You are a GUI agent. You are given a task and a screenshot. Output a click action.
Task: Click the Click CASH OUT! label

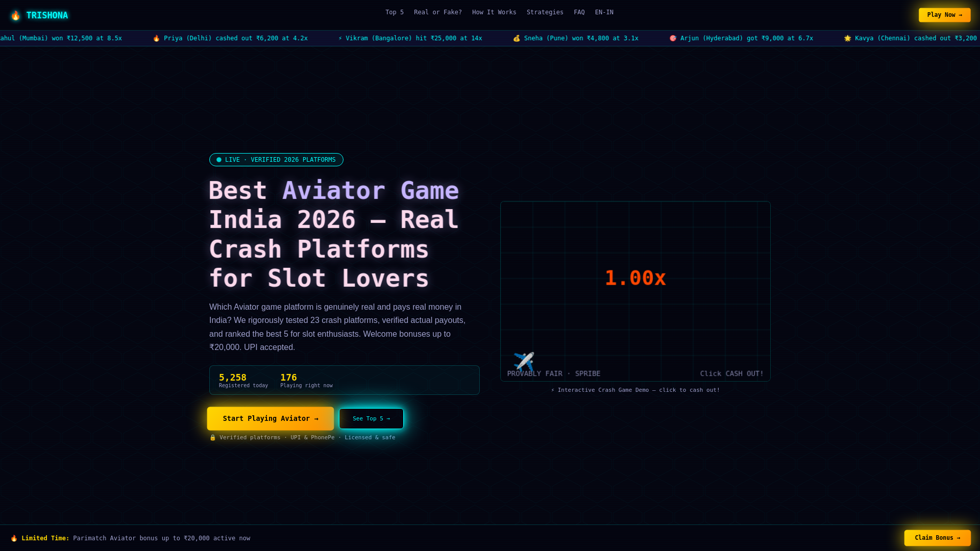(x=732, y=373)
